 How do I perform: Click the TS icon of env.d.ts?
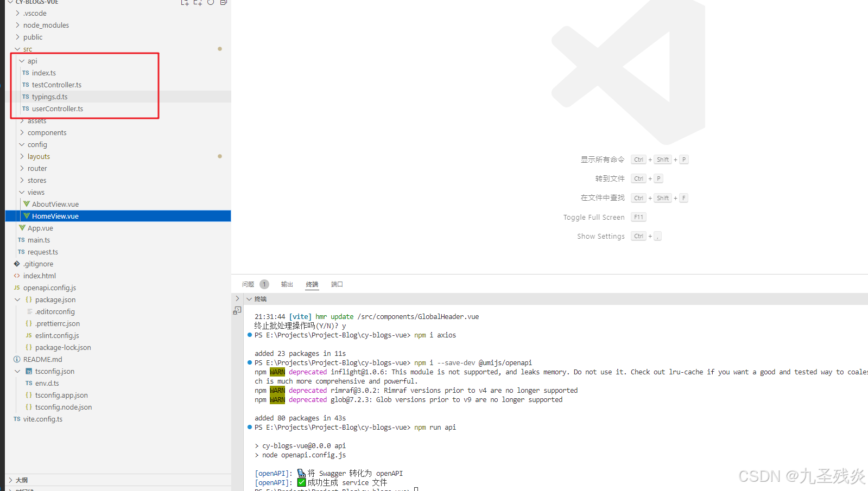click(x=29, y=383)
